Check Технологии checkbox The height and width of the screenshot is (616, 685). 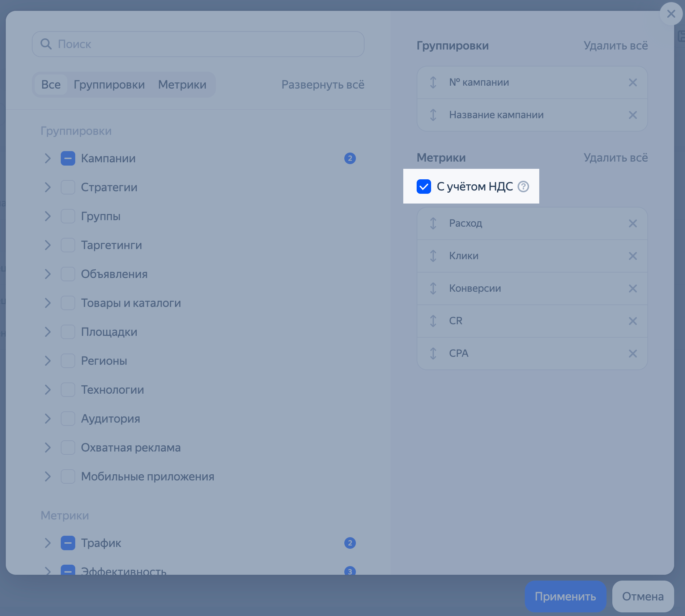tap(68, 390)
